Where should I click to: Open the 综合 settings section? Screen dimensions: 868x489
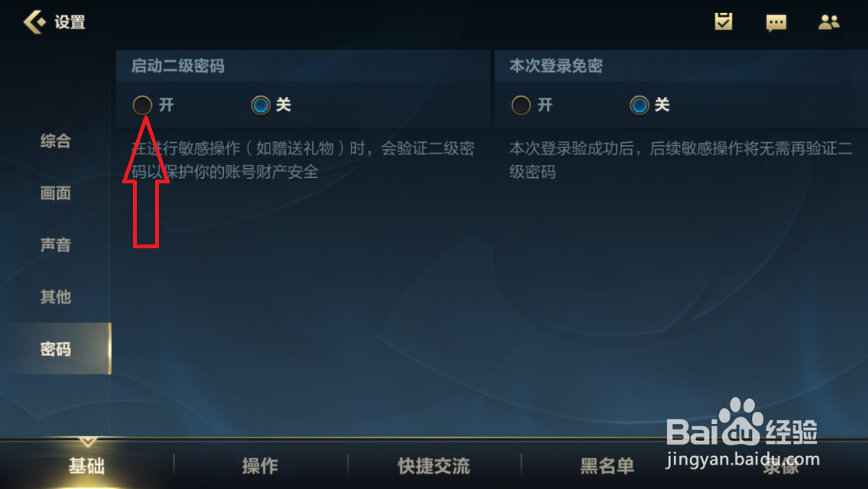coord(55,141)
